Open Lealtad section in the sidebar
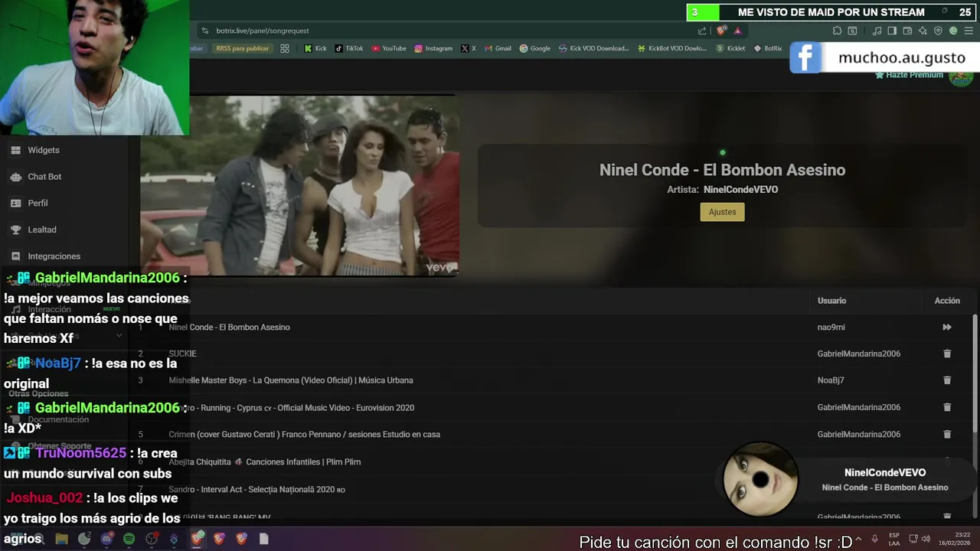Image resolution: width=980 pixels, height=551 pixels. (x=42, y=230)
